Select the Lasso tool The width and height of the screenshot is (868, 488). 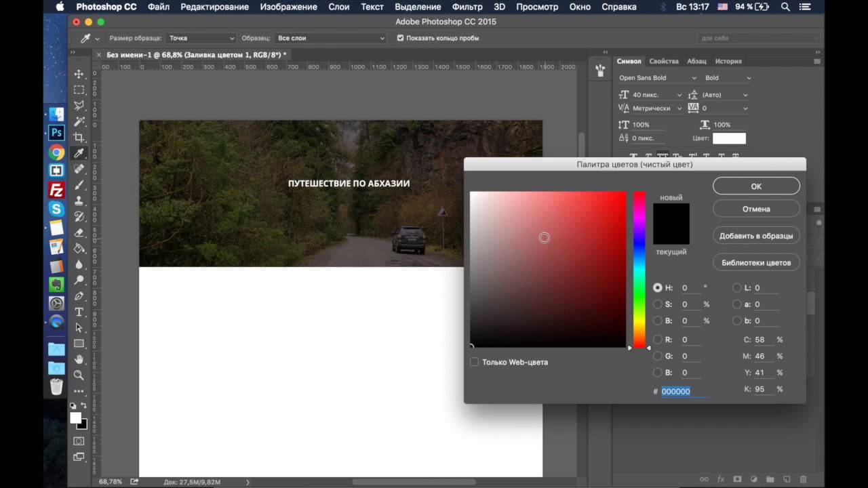(79, 105)
